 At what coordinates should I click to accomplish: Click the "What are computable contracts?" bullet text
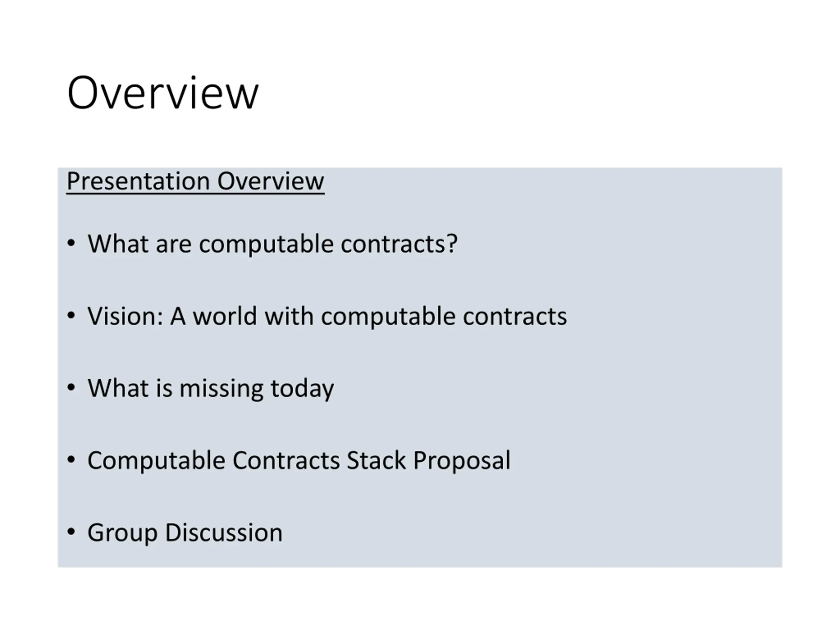(272, 244)
